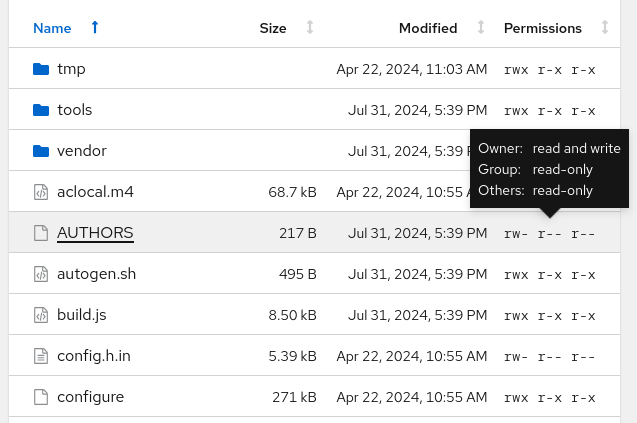
Task: Click the aclocal.m4 code file icon
Action: point(41,192)
